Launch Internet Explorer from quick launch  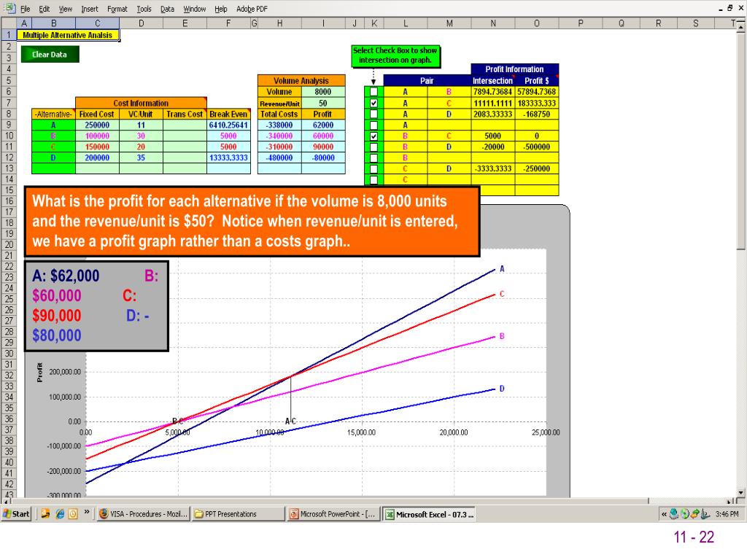(60, 514)
